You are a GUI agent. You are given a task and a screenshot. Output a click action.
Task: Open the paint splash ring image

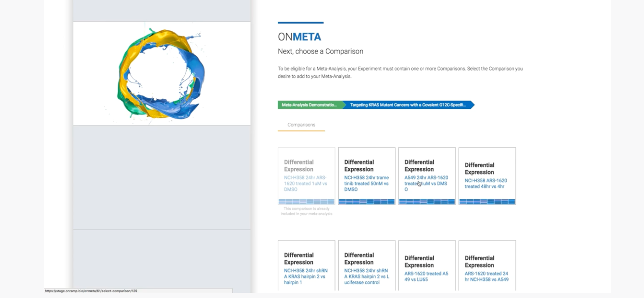point(162,73)
